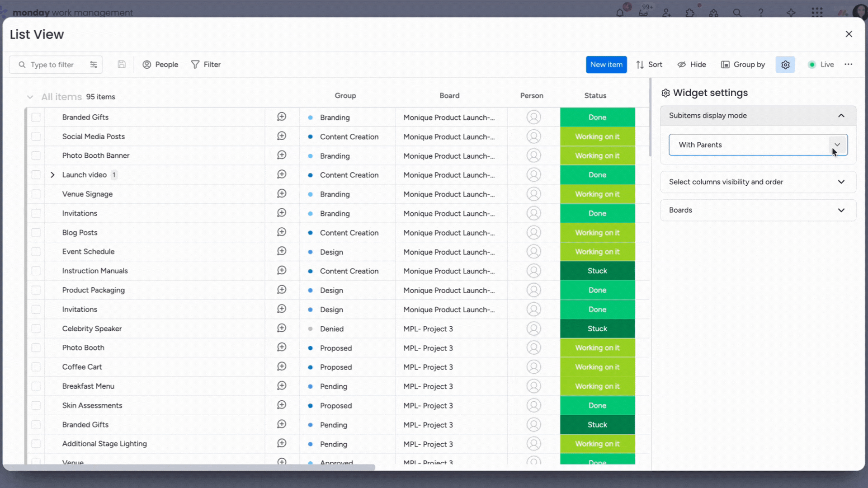Click the Board column header
The width and height of the screenshot is (868, 488).
449,95
